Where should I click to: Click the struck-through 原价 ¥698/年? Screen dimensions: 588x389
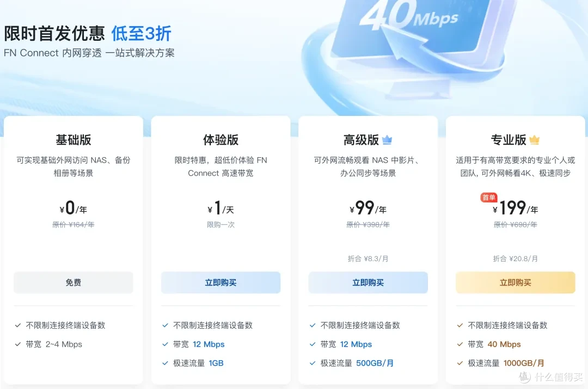[x=516, y=225]
